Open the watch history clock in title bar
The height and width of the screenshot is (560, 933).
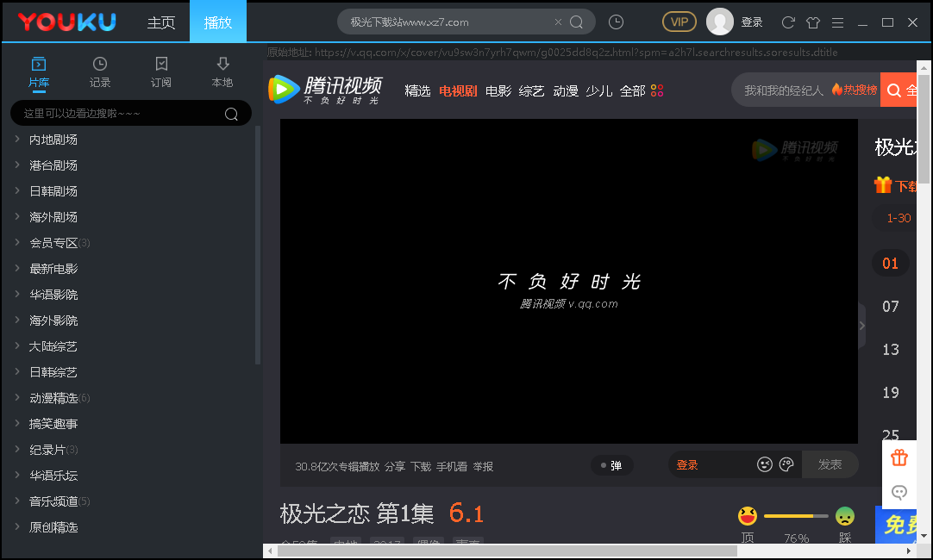pos(616,22)
